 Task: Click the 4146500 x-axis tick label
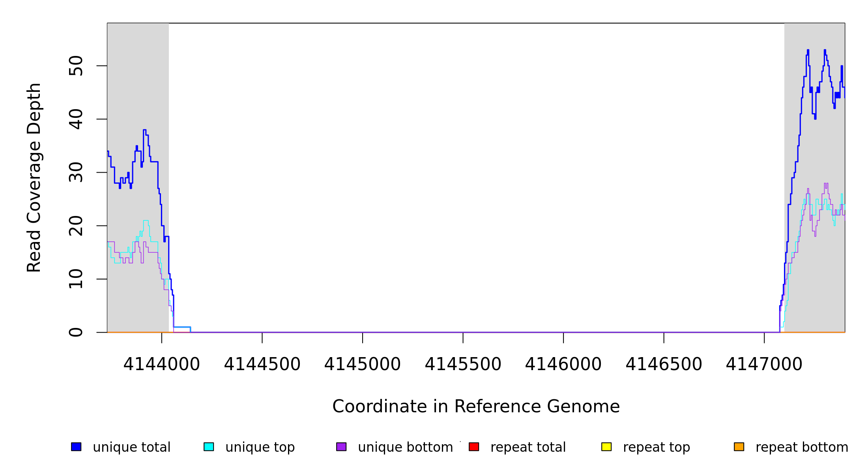tap(664, 364)
